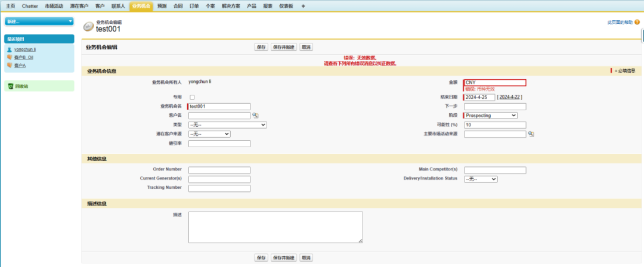This screenshot has height=267, width=644.
Task: Click the top 保存并新建 button
Action: click(284, 47)
